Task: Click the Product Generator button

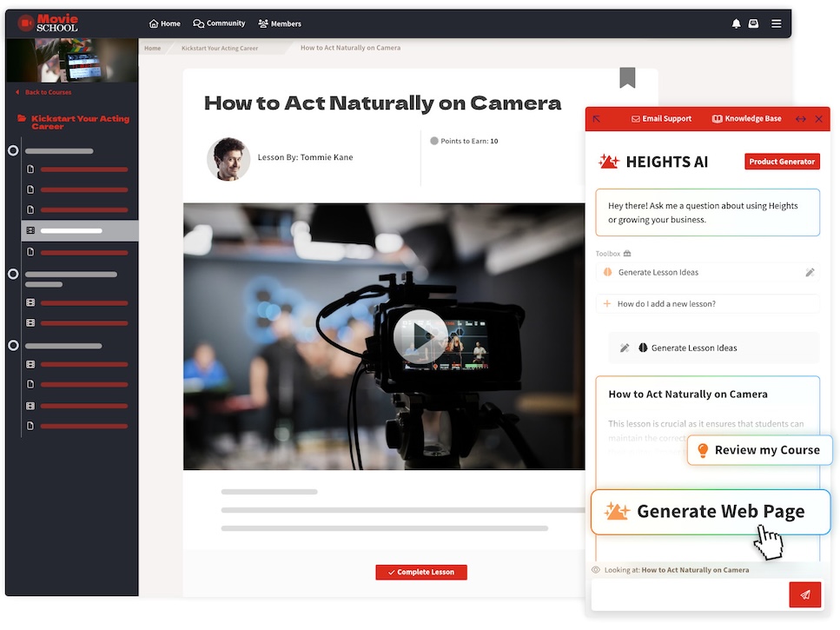Action: tap(782, 162)
